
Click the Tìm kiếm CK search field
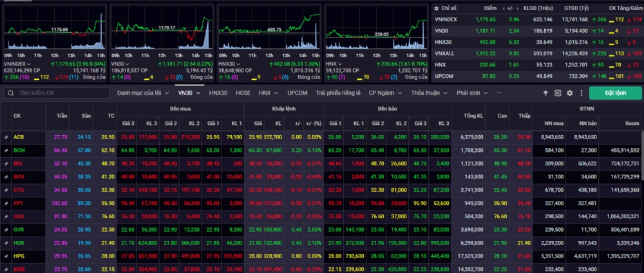click(x=57, y=93)
